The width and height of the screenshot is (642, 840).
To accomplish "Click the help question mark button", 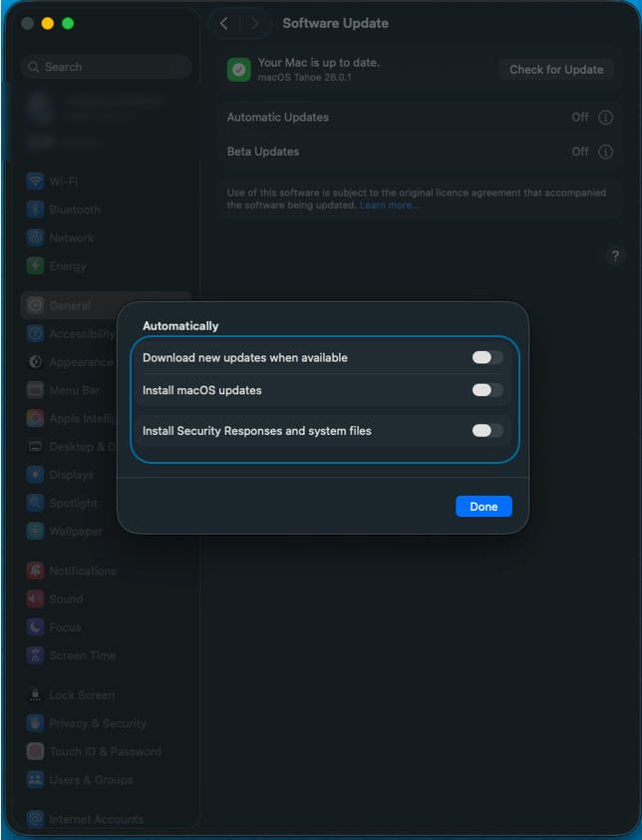I will [x=615, y=256].
